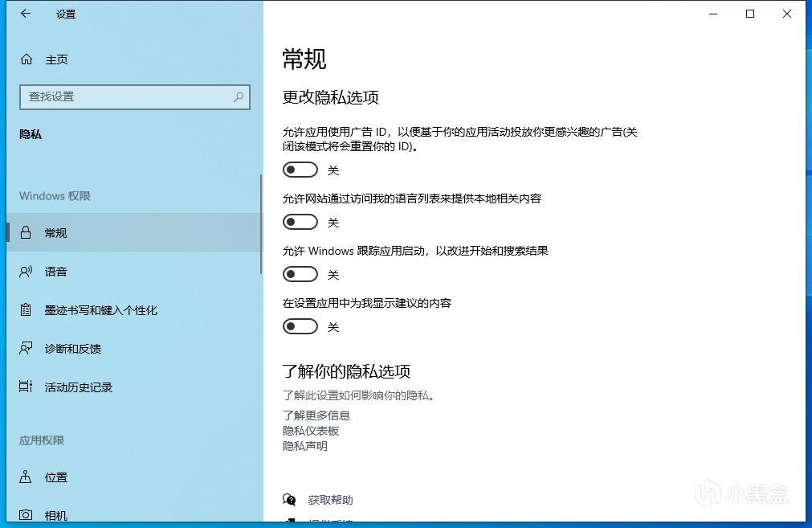This screenshot has width=812, height=528.
Task: Open the 了解更多信息 link
Action: tap(316, 415)
